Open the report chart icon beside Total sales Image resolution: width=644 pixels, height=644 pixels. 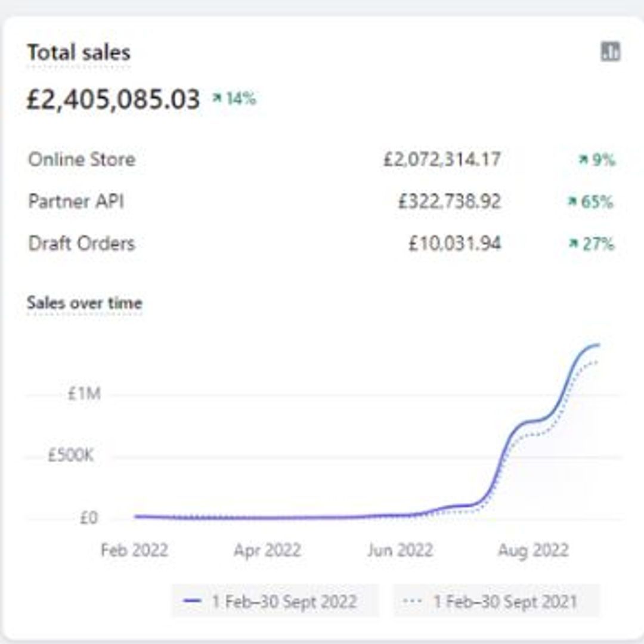[x=611, y=52]
